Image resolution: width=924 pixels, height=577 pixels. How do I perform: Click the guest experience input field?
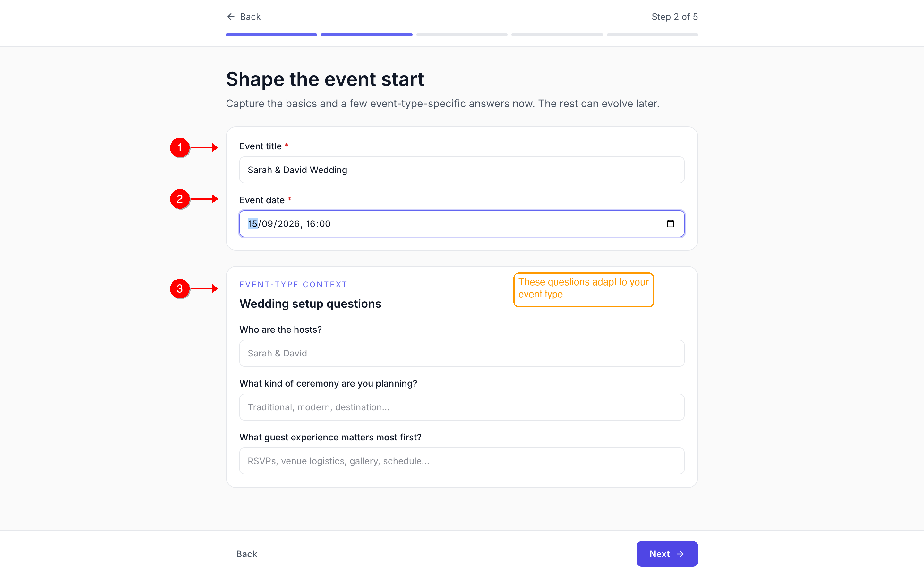coord(462,461)
